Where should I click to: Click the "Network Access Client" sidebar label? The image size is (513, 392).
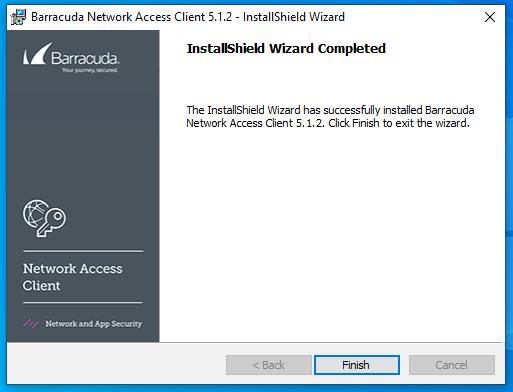(x=73, y=277)
